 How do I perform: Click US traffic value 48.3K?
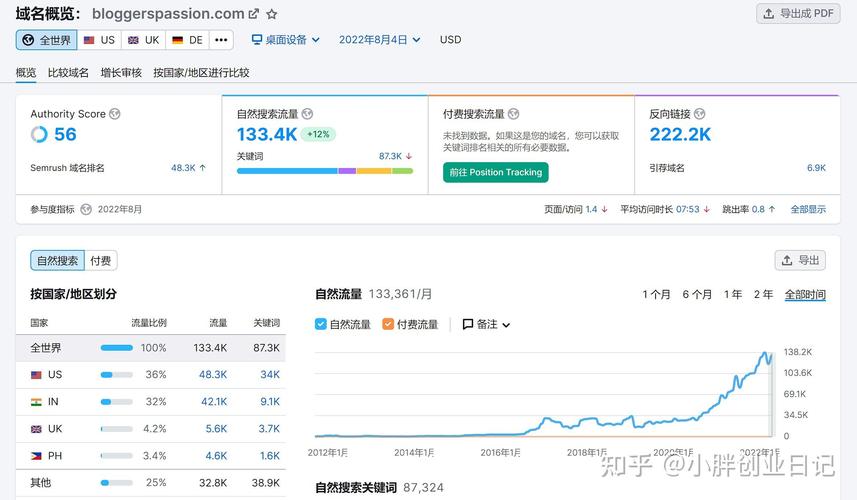tap(213, 375)
